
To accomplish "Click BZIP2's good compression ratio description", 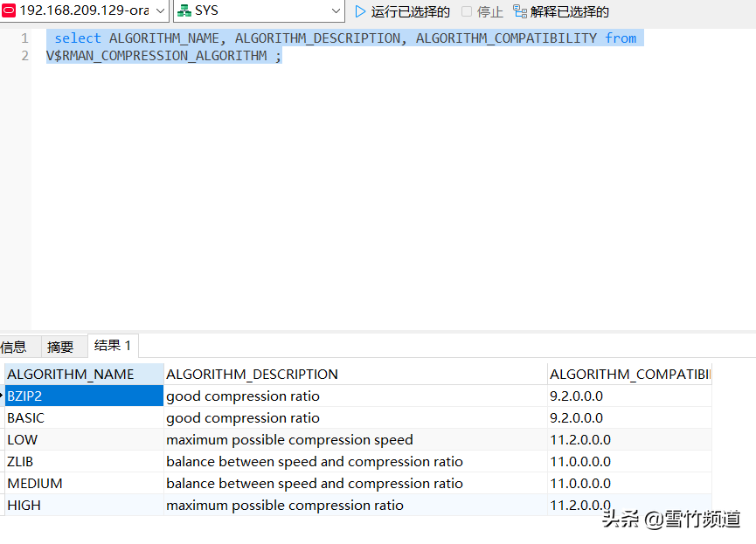I will pos(356,396).
